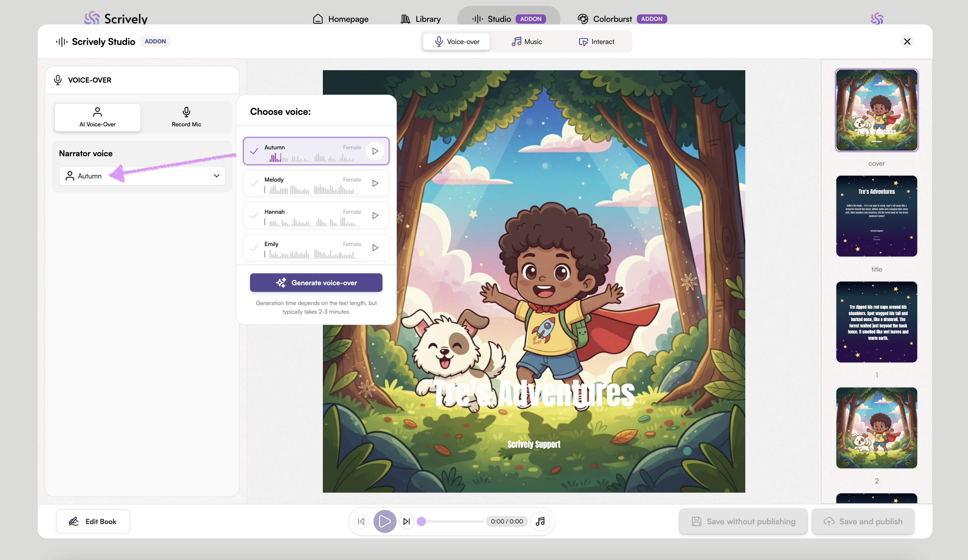Viewport: 968px width, 560px height.
Task: Click the playback progress slider handle
Action: [x=421, y=521]
